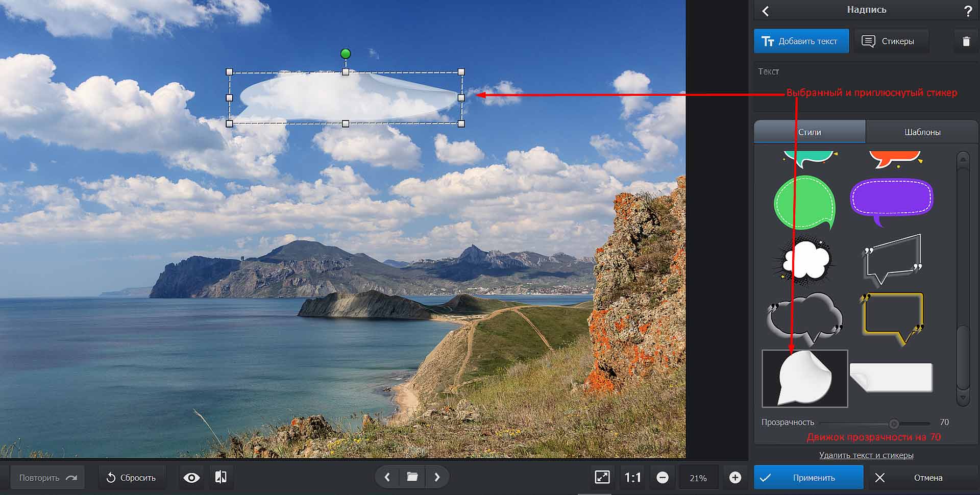Click the 21% zoom level field

pyautogui.click(x=698, y=478)
